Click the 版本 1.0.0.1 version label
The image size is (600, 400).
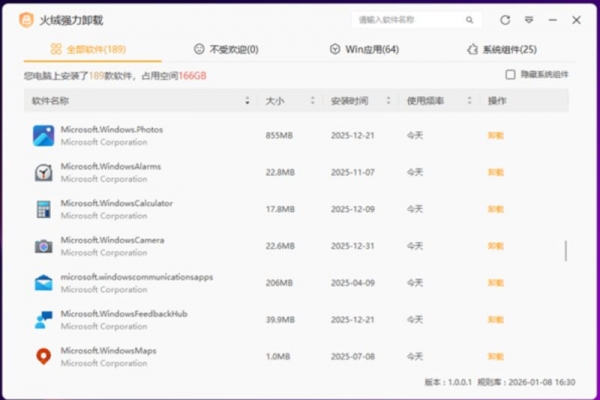point(448,382)
